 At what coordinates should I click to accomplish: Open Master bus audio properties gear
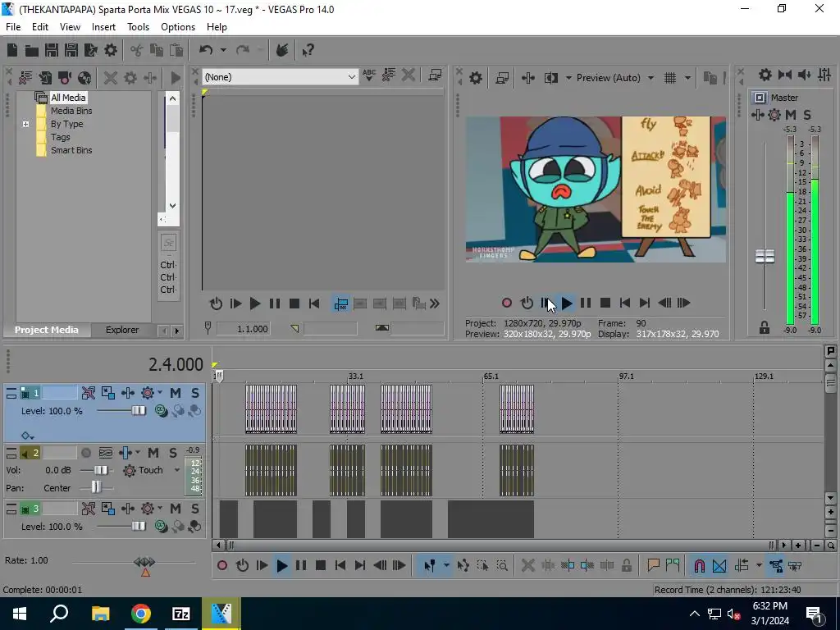(765, 75)
